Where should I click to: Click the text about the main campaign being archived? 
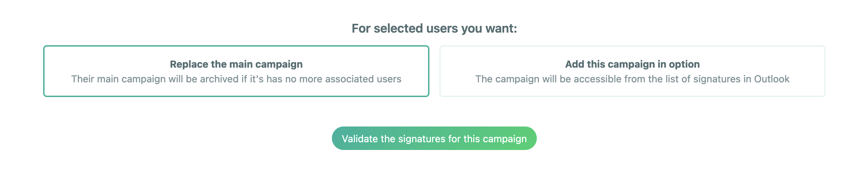[236, 79]
